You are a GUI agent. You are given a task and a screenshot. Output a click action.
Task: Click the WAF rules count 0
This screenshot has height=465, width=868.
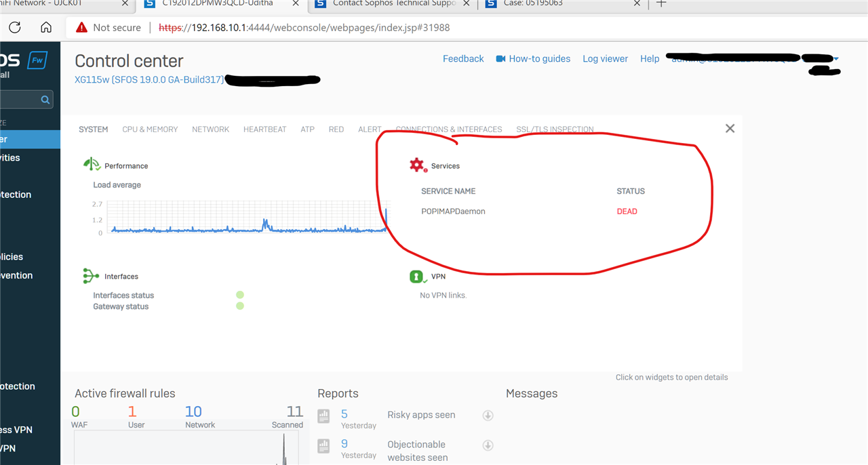[x=75, y=411]
